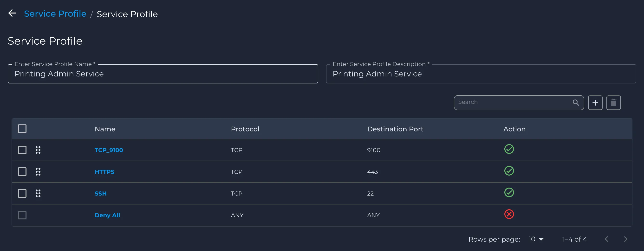Select the 9100 destination port cell
The image size is (644, 251).
tap(373, 150)
